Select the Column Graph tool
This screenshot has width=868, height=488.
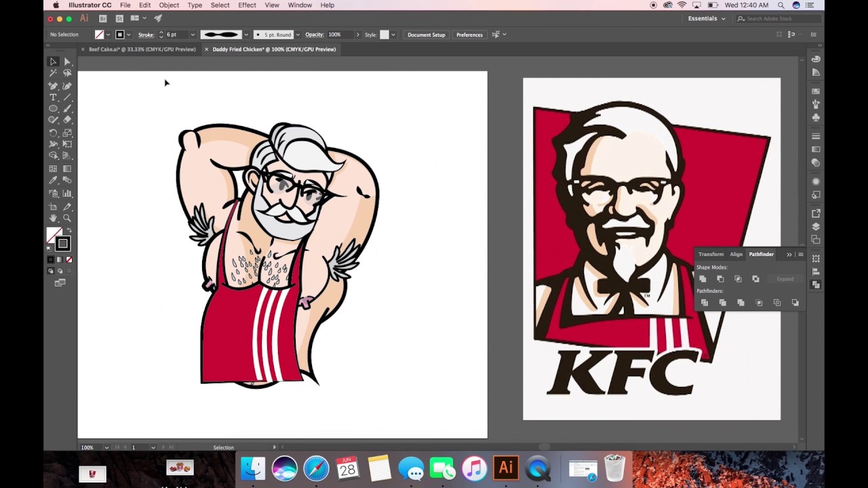[x=67, y=194]
